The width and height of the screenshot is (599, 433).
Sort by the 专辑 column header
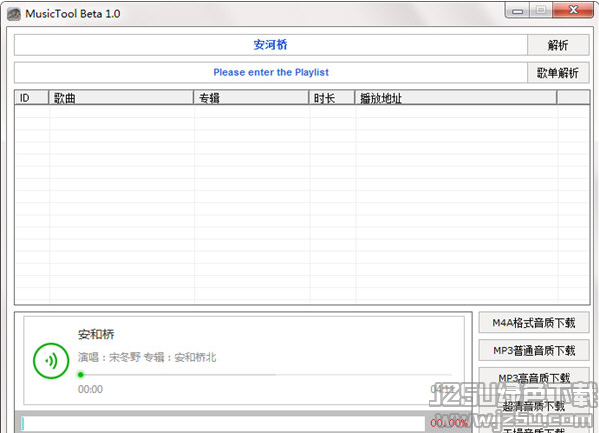pos(251,98)
